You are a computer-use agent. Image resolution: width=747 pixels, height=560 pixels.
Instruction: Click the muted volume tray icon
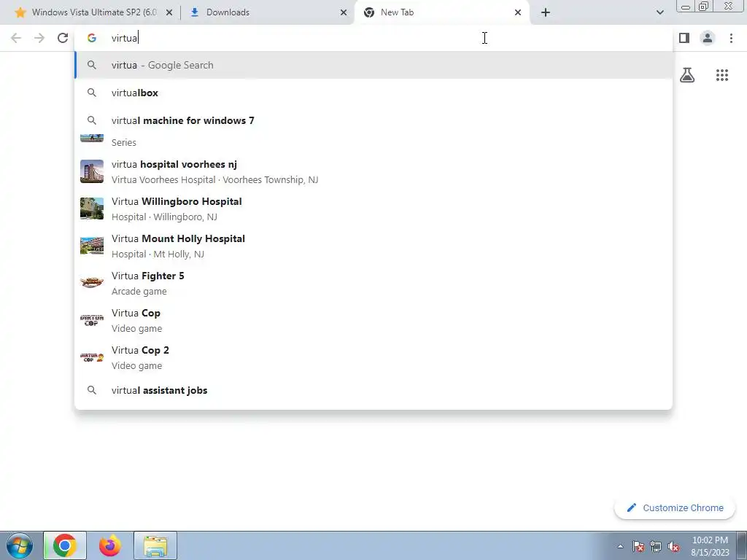click(x=673, y=546)
